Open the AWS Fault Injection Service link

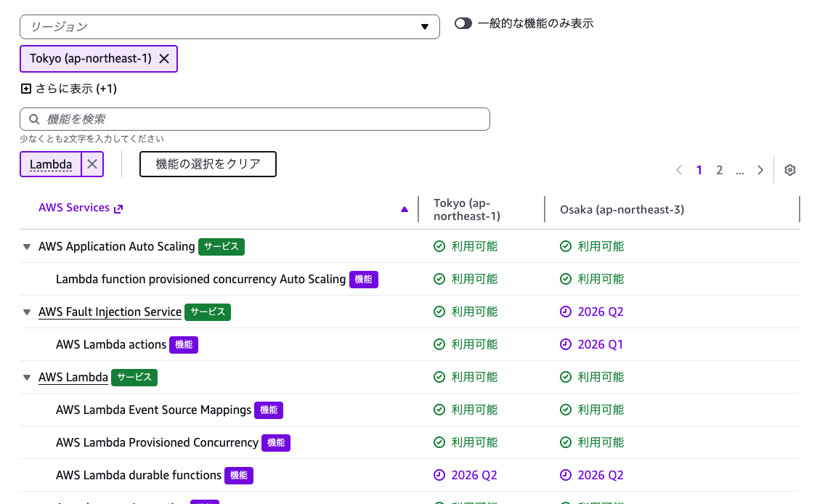coord(110,312)
